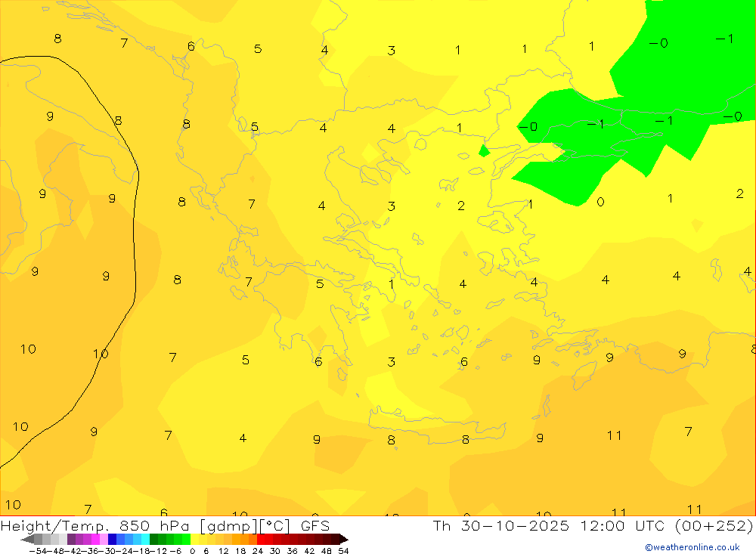Click the '54' legend label
The width and height of the screenshot is (756, 554).
click(344, 551)
